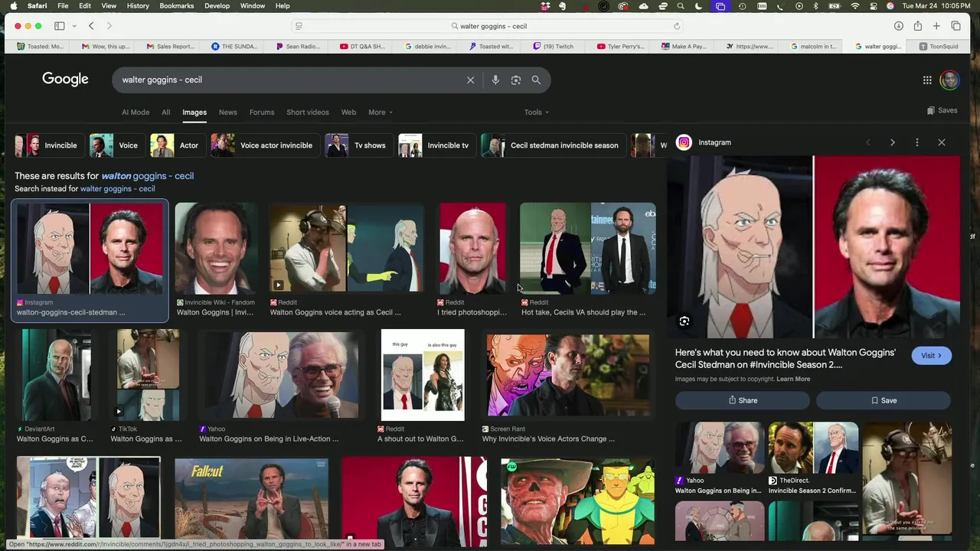The height and width of the screenshot is (551, 980).
Task: Open Safari downloads list
Action: tap(898, 26)
